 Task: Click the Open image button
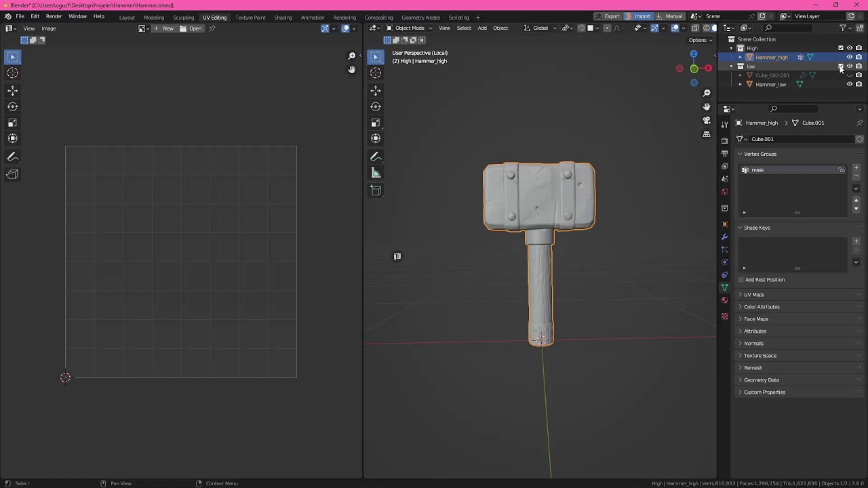tap(191, 28)
